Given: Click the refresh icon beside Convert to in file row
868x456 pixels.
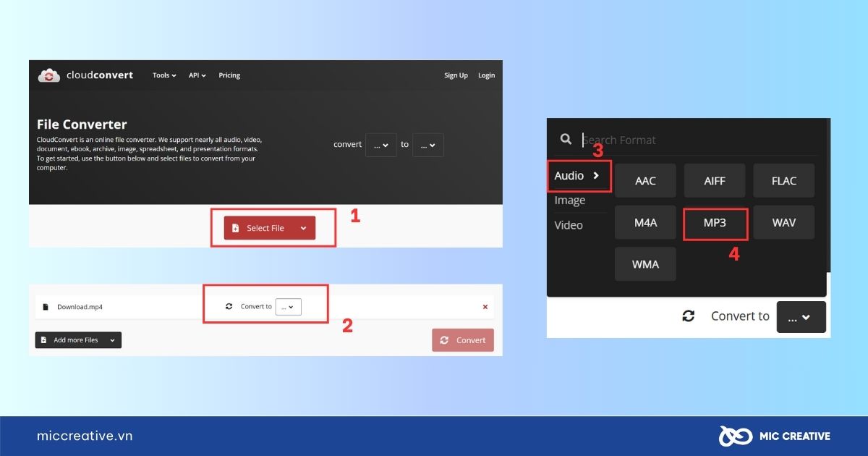Looking at the screenshot, I should 229,307.
